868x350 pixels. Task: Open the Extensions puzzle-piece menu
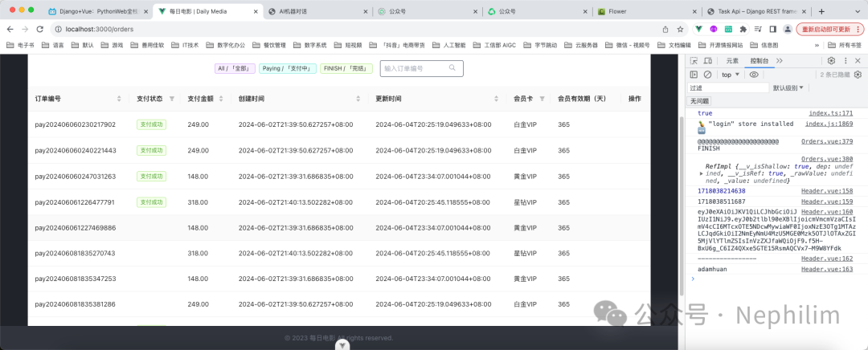tap(743, 29)
